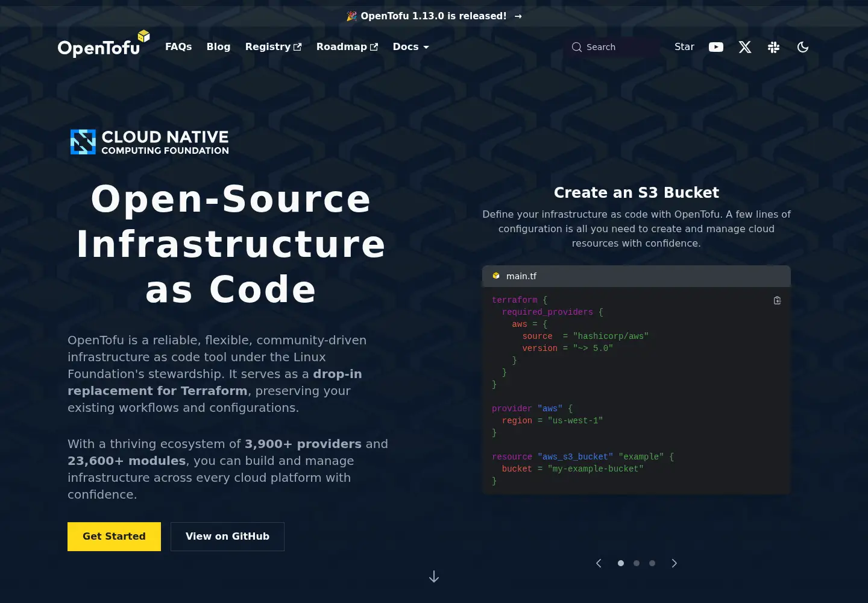Expand the Docs dropdown menu
The height and width of the screenshot is (603, 868).
click(411, 47)
